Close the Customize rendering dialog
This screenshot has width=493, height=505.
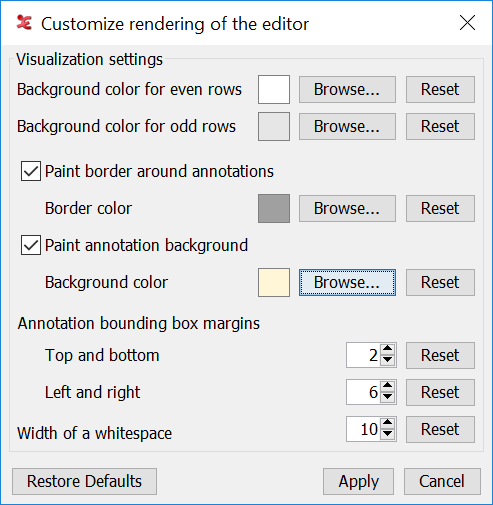click(467, 23)
